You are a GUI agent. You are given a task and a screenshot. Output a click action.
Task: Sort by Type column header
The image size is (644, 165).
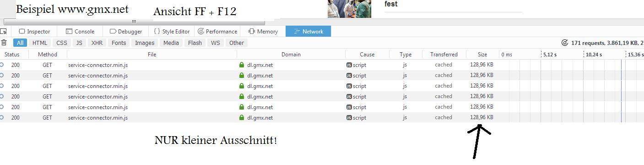pos(406,54)
